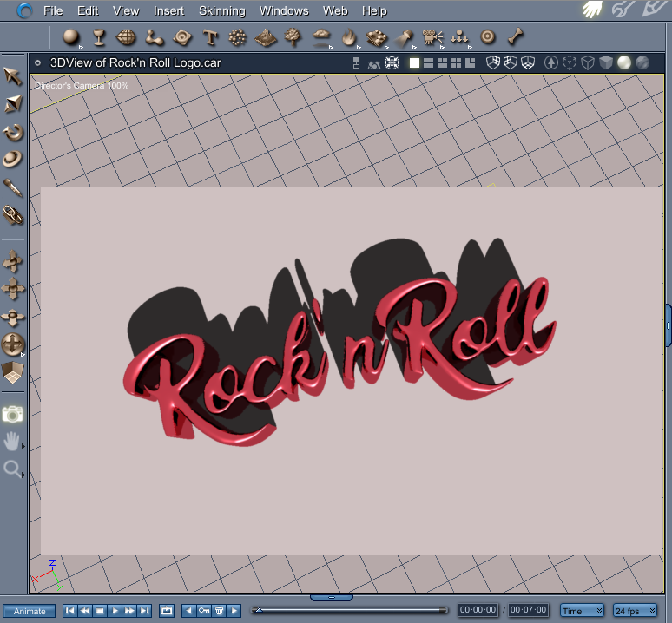Select the Dolly camera tool
Screen dimensions: 672x623
coord(13,261)
